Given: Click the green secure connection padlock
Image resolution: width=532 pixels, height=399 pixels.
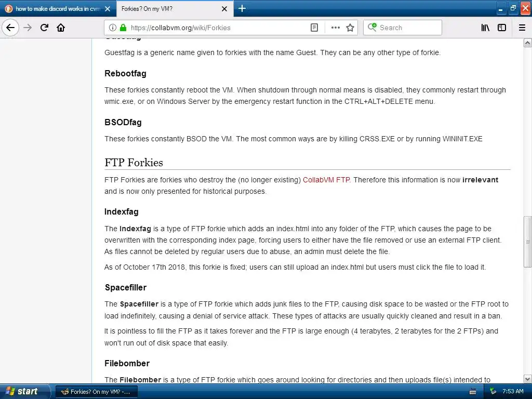Looking at the screenshot, I should [123, 28].
